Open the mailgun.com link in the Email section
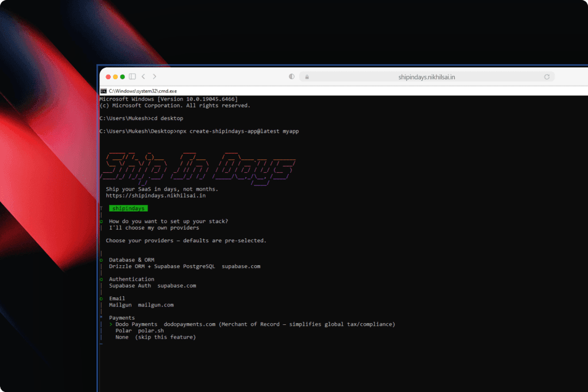The height and width of the screenshot is (392, 588). tap(156, 305)
